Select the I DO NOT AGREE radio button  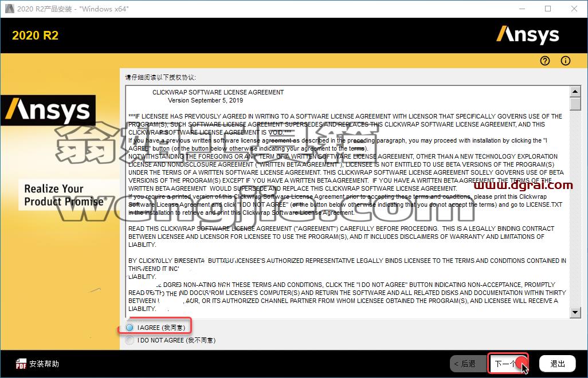pos(130,340)
